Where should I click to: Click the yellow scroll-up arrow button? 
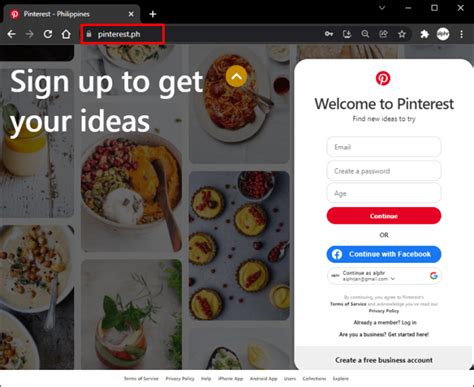[236, 76]
